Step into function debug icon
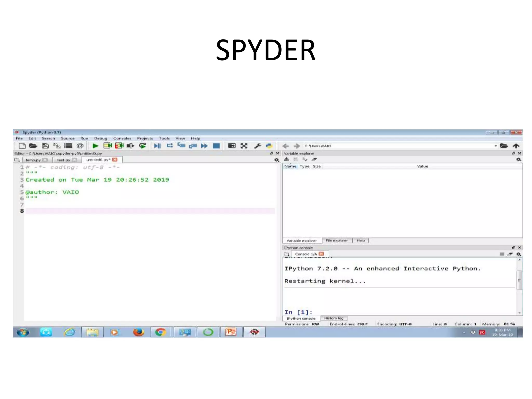532x399 pixels. click(181, 145)
